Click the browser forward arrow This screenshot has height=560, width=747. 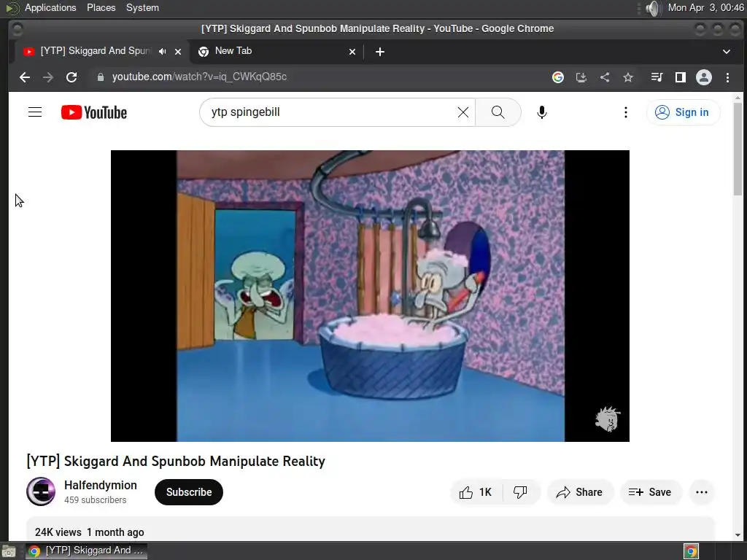click(x=47, y=77)
